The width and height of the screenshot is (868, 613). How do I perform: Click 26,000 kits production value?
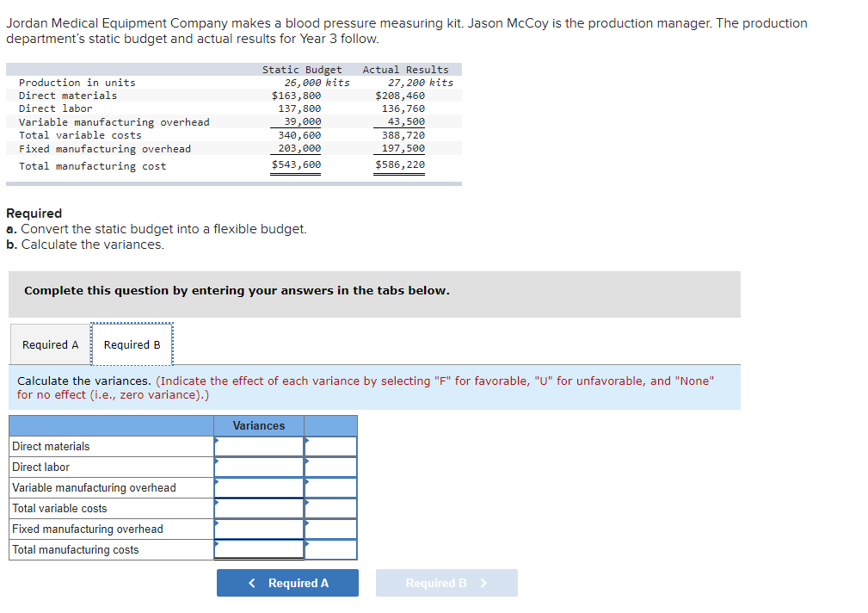click(317, 83)
